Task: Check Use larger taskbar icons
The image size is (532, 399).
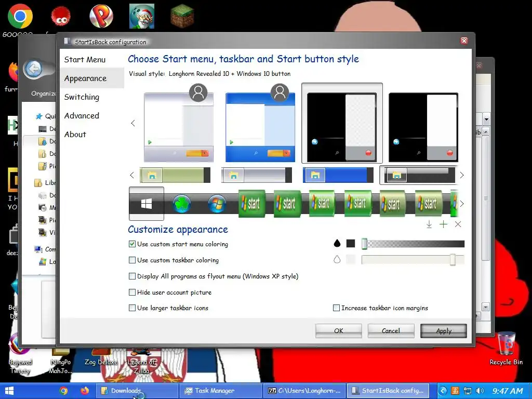Action: [x=132, y=308]
